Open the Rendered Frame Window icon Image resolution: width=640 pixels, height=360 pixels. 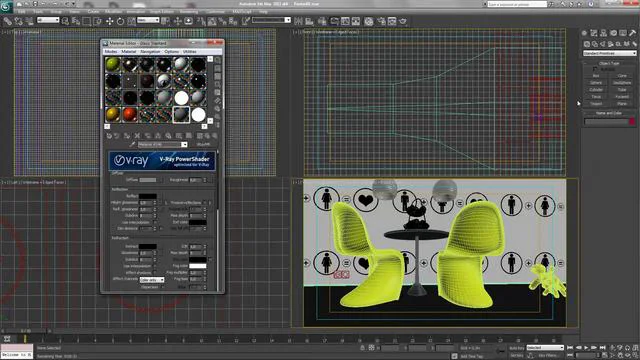click(x=392, y=21)
